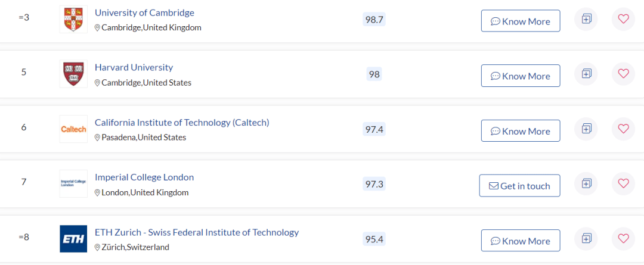Favorite Caltech with heart icon
This screenshot has width=644, height=265.
[624, 129]
